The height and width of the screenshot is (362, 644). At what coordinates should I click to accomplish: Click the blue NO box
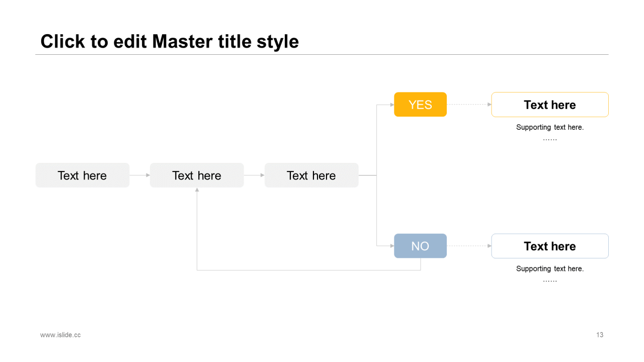[420, 246]
